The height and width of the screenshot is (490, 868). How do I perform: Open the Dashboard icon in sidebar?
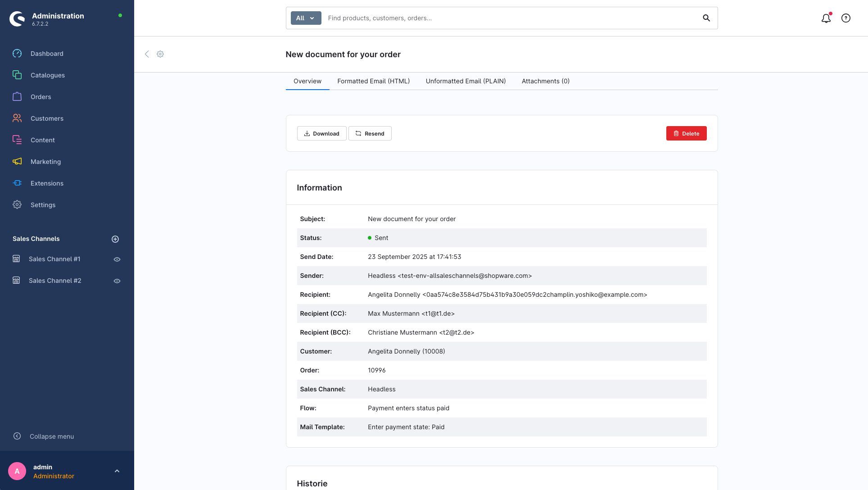coord(17,54)
